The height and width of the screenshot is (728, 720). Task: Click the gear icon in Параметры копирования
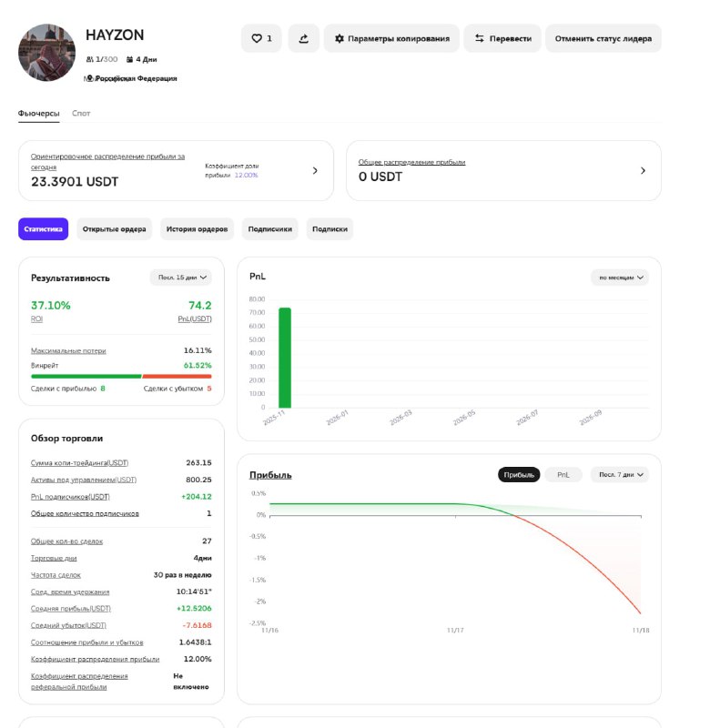340,38
